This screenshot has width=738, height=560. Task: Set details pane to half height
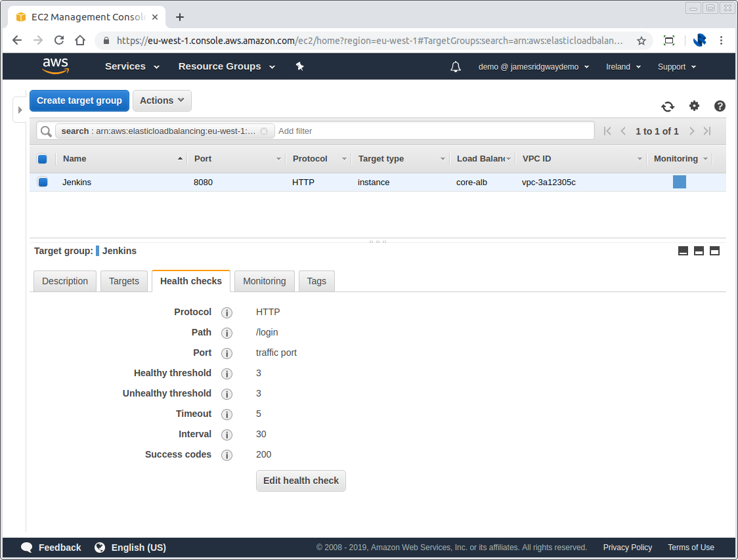pos(699,251)
